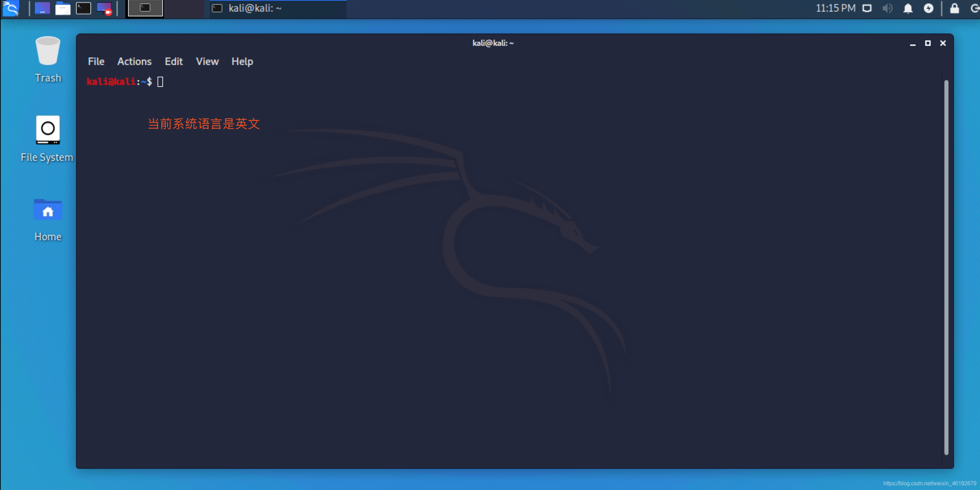This screenshot has width=980, height=490.
Task: Click the volume speaker tray icon
Action: click(887, 8)
